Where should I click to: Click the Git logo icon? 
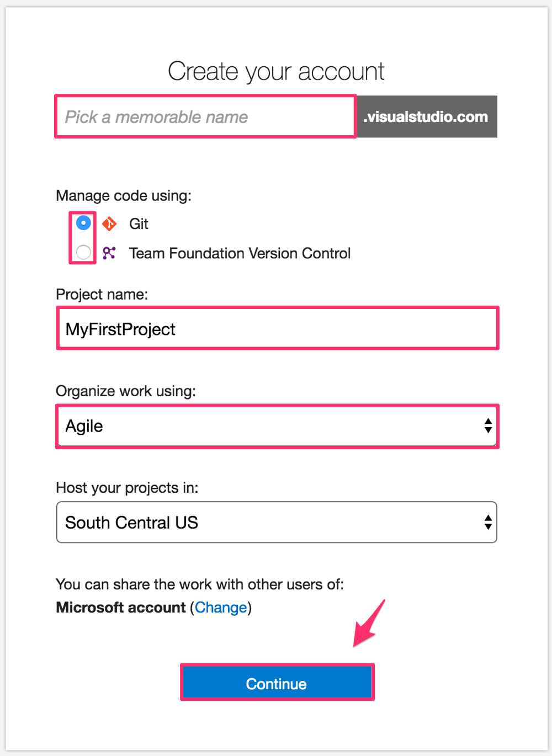[x=109, y=223]
